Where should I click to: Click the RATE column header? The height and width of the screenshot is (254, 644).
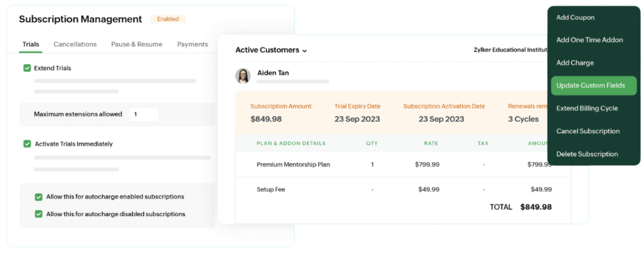tap(432, 144)
